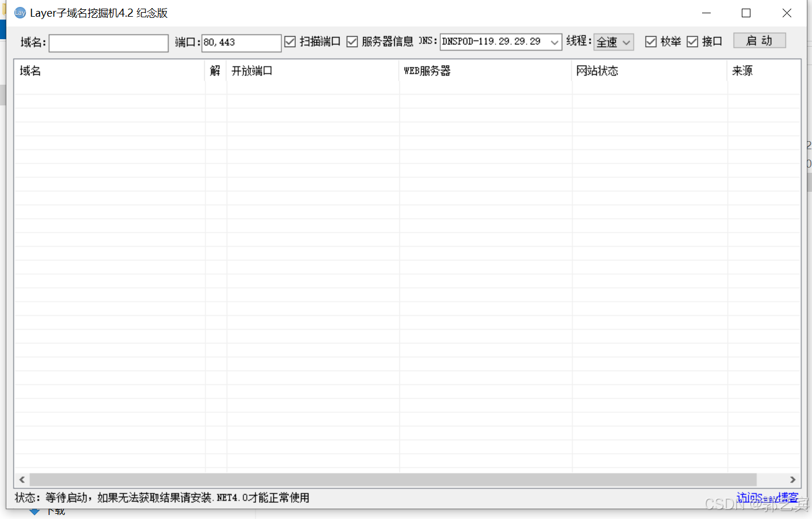Screen dimensions: 812x519
Task: Sort by the 来源 column header
Action: (x=764, y=71)
